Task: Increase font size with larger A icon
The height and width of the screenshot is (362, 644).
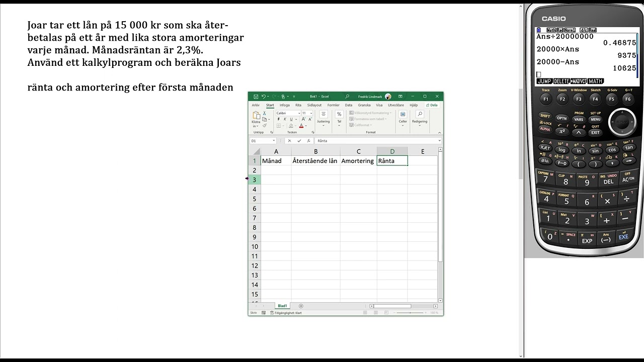Action: (303, 119)
